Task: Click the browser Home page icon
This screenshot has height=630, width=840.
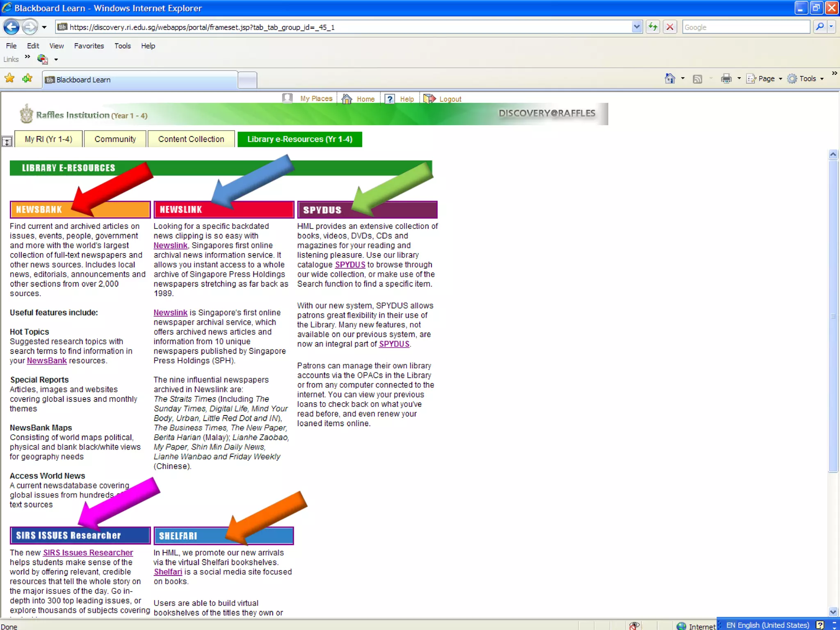Action: [x=670, y=78]
